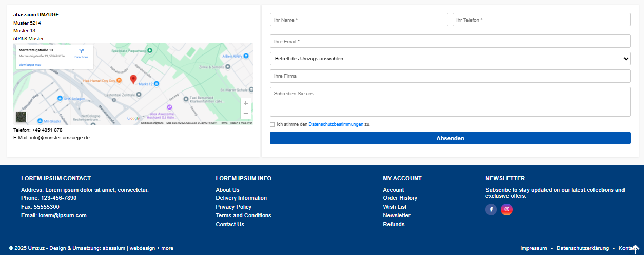The image size is (644, 255).
Task: Open Order History in My Account
Action: pyautogui.click(x=400, y=198)
